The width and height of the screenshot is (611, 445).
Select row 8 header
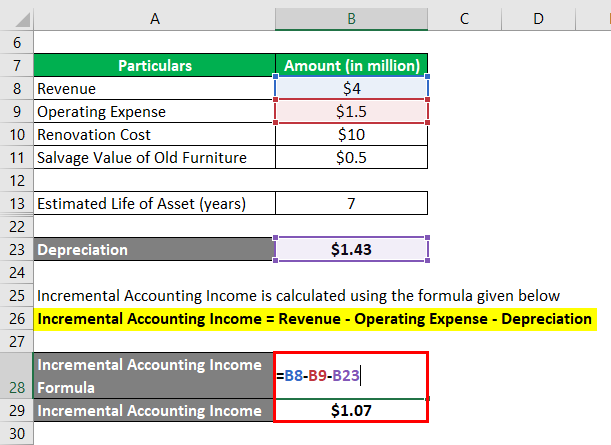pyautogui.click(x=17, y=88)
